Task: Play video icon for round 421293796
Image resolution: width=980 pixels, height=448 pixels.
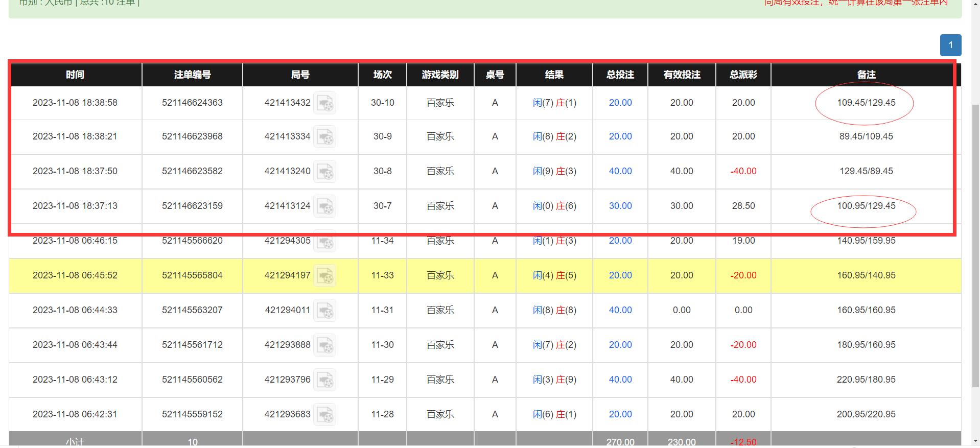Action: point(324,380)
